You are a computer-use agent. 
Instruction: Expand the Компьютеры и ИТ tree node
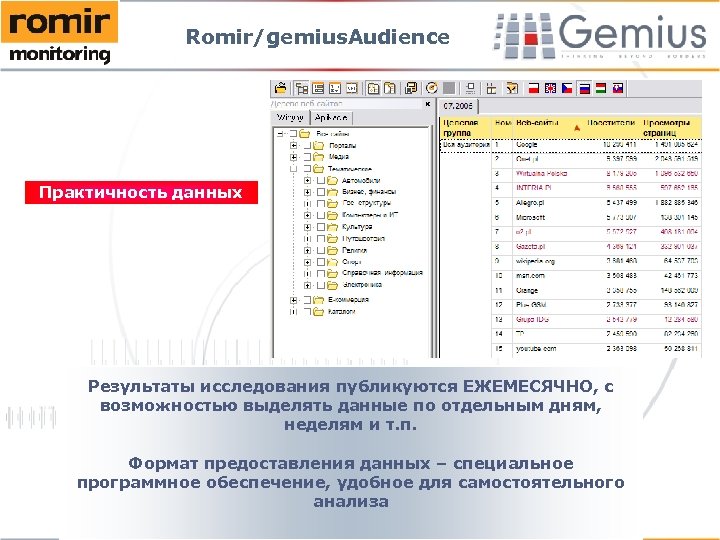pyautogui.click(x=308, y=215)
